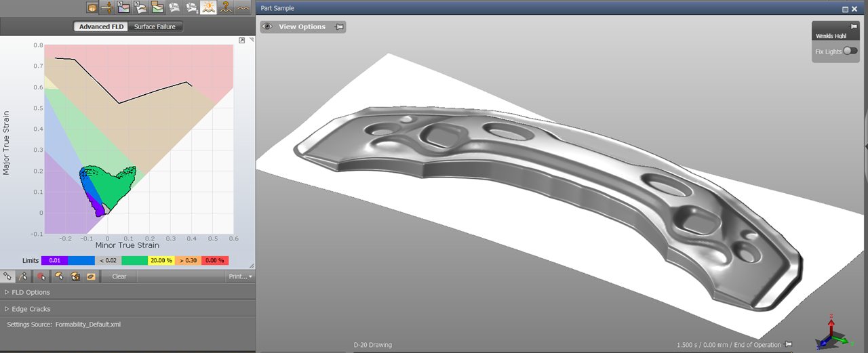This screenshot has width=868, height=353.
Task: Switch to the Advanced FLD tab
Action: (x=100, y=27)
